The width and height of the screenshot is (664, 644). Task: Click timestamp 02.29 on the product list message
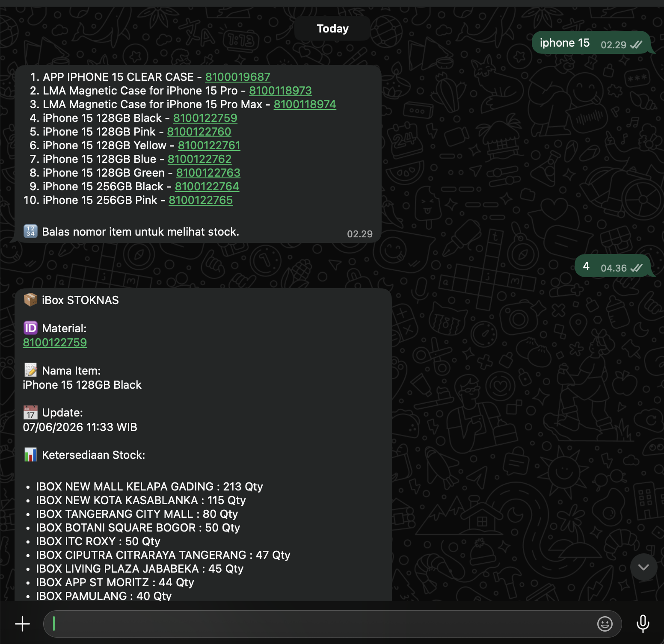tap(360, 234)
